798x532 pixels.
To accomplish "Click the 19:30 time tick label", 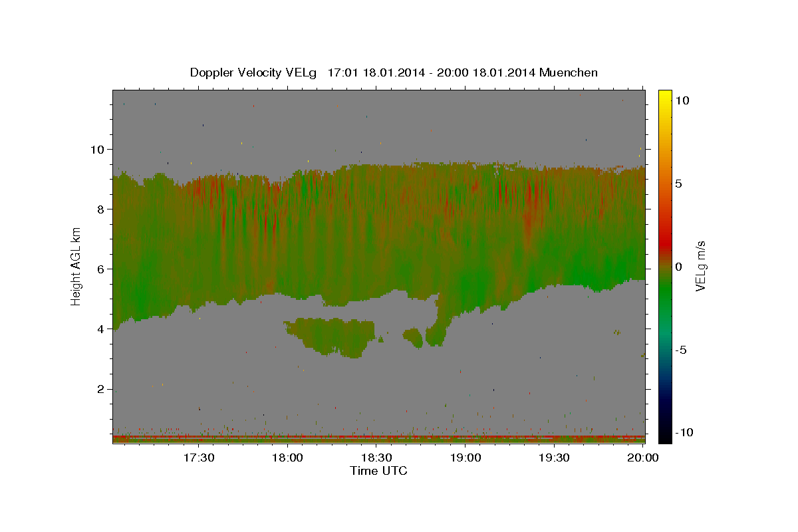I will pos(555,458).
